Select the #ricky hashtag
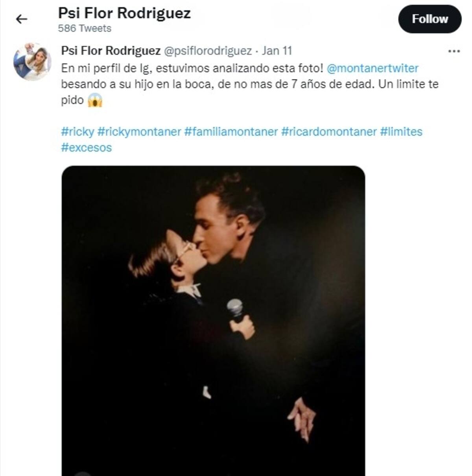Screen dimensions: 472x476 [77, 131]
